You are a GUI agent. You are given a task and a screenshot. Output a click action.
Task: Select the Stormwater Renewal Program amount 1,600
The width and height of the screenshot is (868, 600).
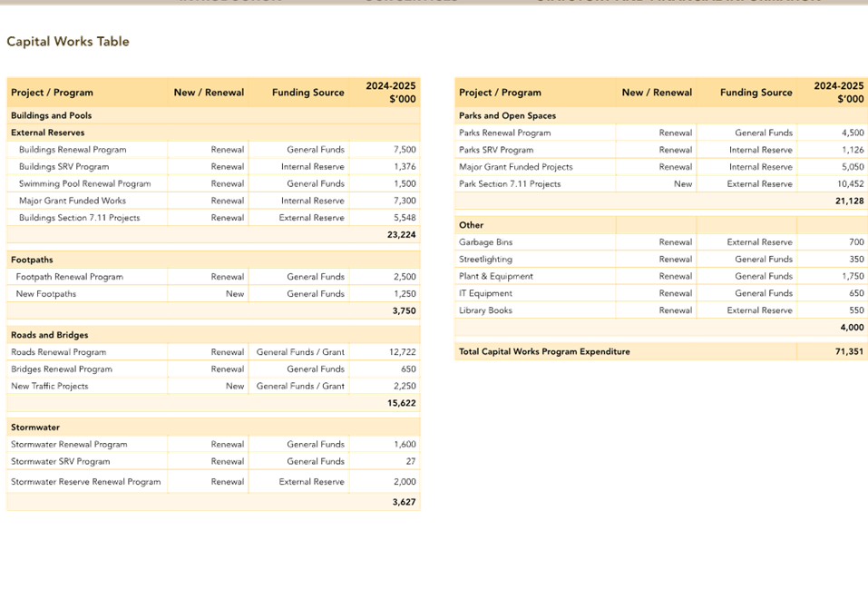(405, 444)
